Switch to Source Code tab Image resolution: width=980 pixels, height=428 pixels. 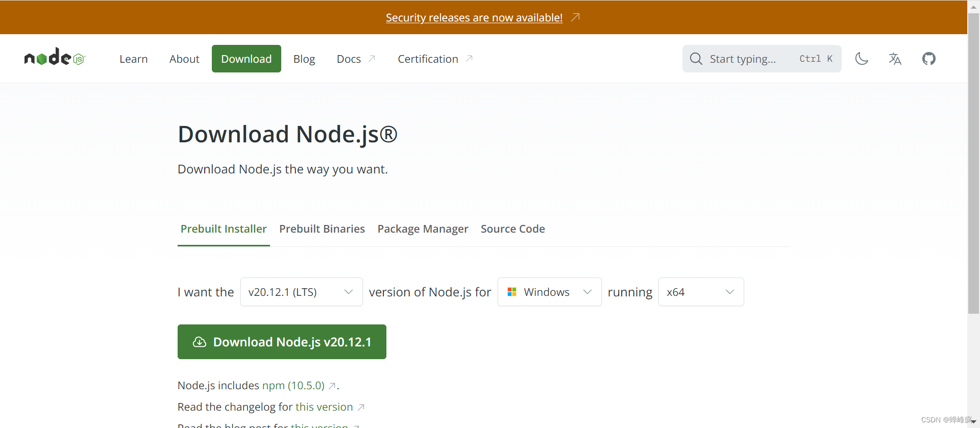pyautogui.click(x=512, y=229)
